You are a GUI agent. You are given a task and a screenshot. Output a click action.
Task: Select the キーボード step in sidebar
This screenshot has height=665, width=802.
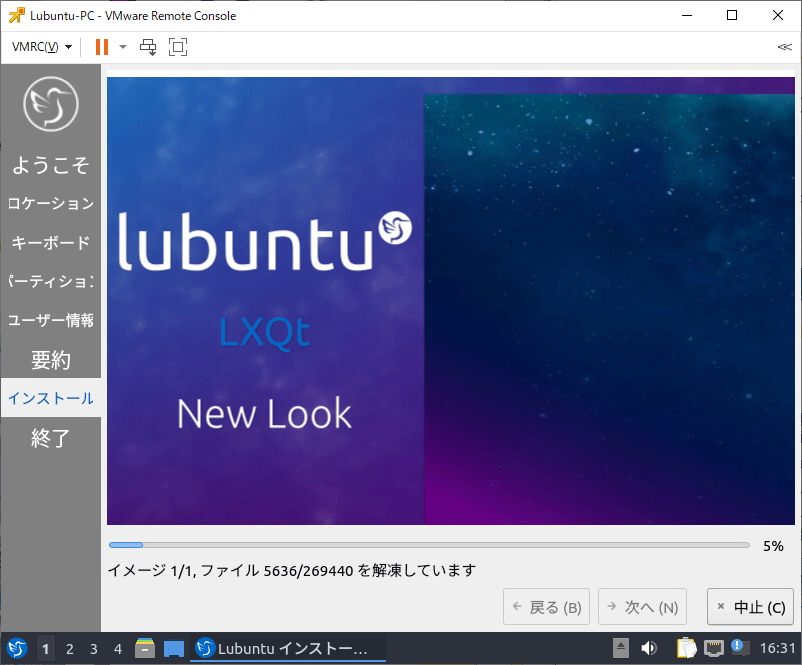(51, 242)
